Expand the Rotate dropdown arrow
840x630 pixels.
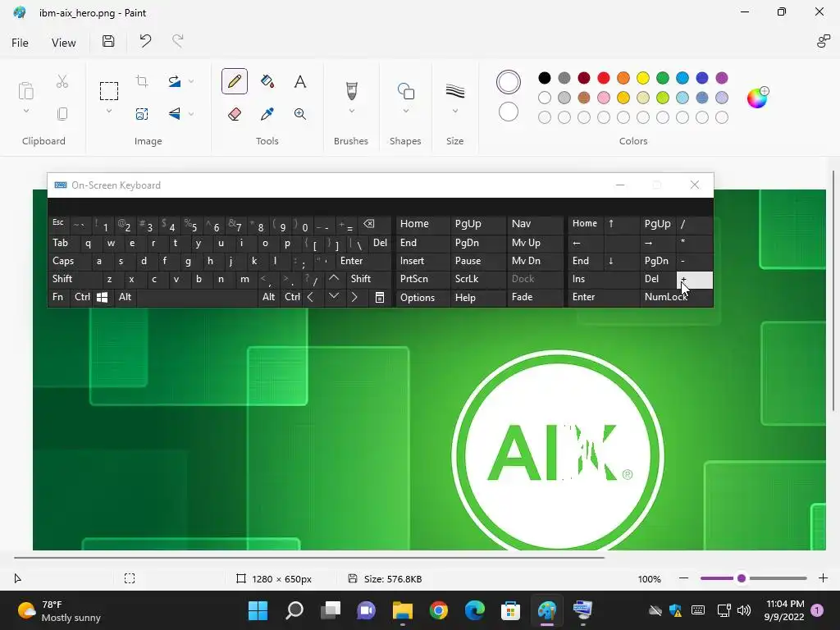(x=191, y=81)
